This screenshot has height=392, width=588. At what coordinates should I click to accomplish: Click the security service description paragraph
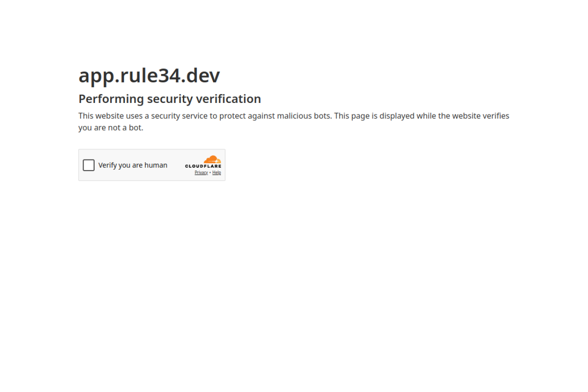coord(294,121)
